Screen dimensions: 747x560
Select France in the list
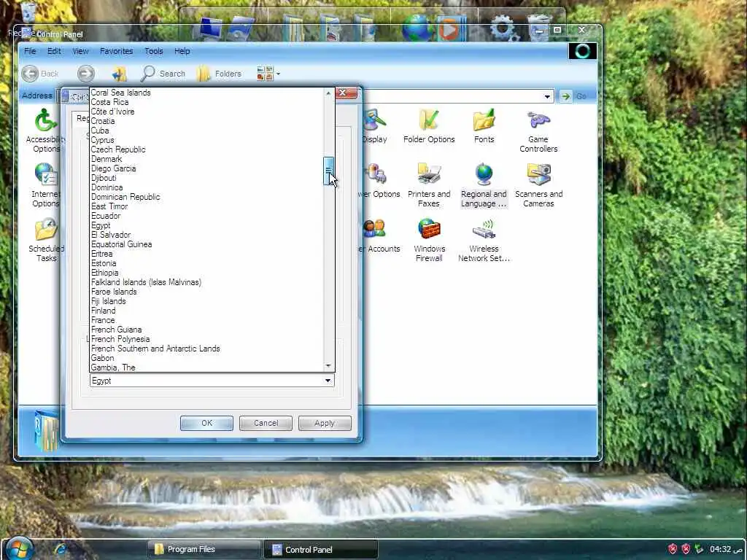[x=103, y=320]
